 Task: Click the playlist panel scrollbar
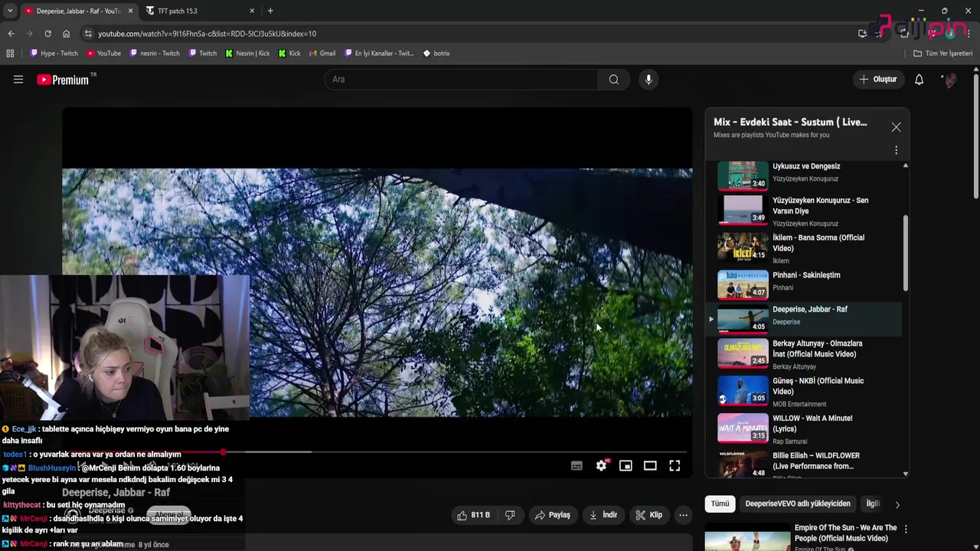pyautogui.click(x=906, y=253)
